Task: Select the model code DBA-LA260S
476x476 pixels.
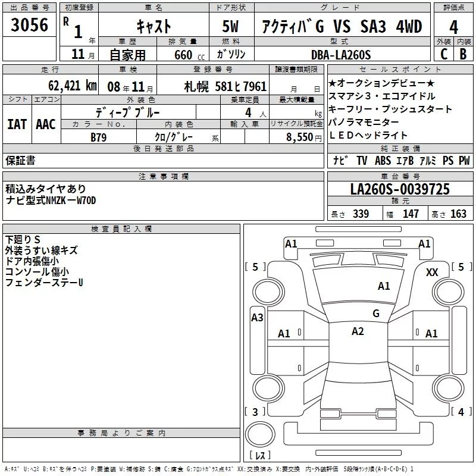Action: tap(341, 55)
